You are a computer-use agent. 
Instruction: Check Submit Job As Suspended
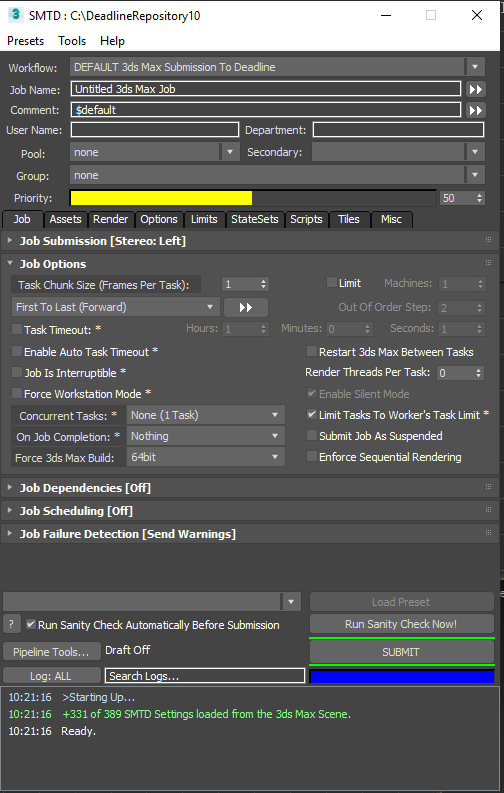click(x=312, y=435)
